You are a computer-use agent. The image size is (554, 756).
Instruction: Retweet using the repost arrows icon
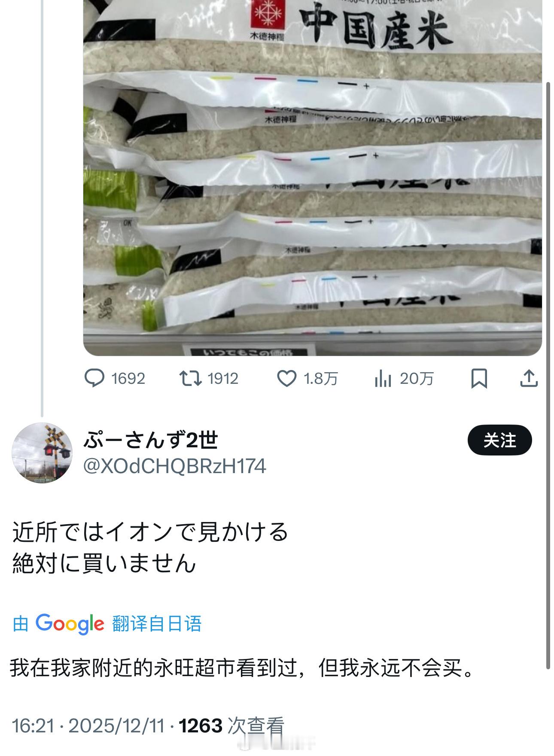coord(190,378)
